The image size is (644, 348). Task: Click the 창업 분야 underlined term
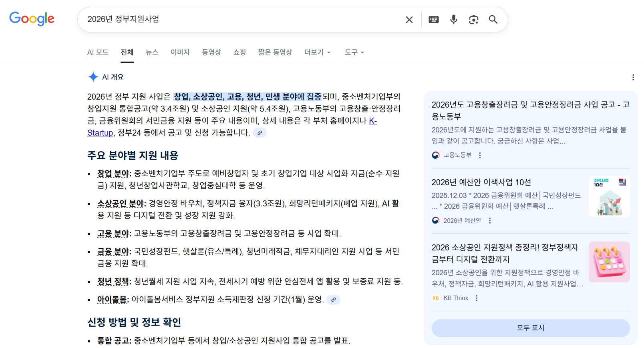tap(114, 173)
